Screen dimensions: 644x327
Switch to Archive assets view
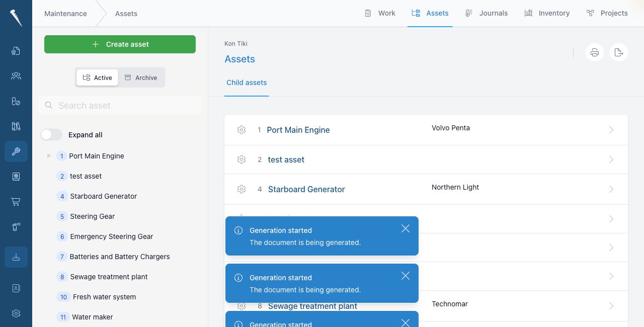141,77
